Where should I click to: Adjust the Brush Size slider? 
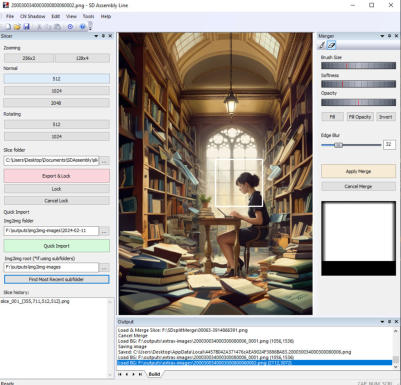tap(358, 66)
